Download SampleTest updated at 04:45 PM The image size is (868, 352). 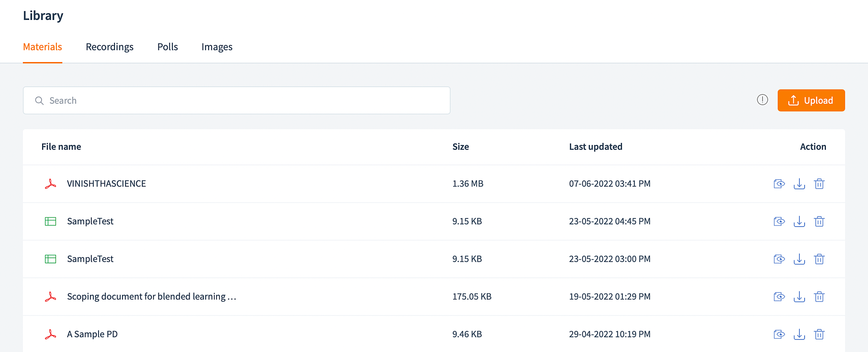799,221
